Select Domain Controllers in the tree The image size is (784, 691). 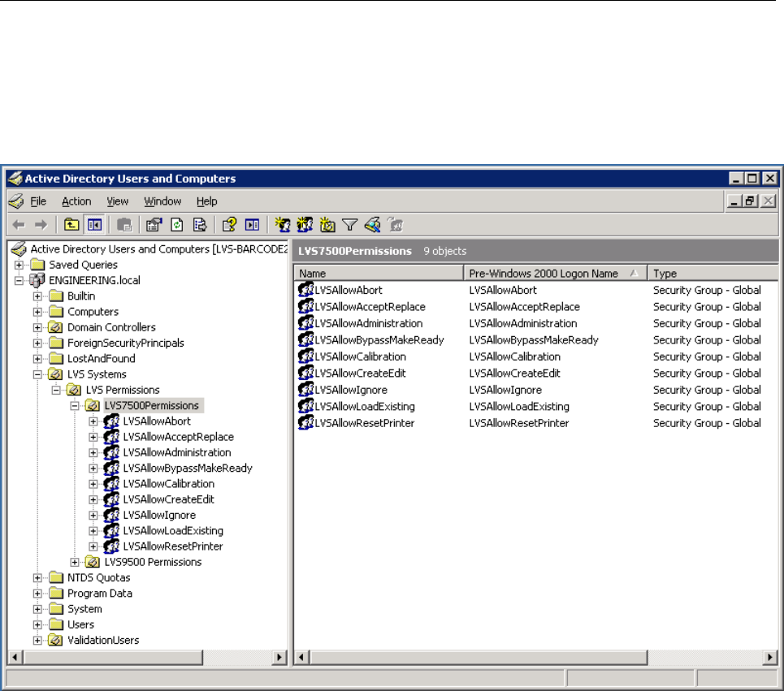click(111, 327)
